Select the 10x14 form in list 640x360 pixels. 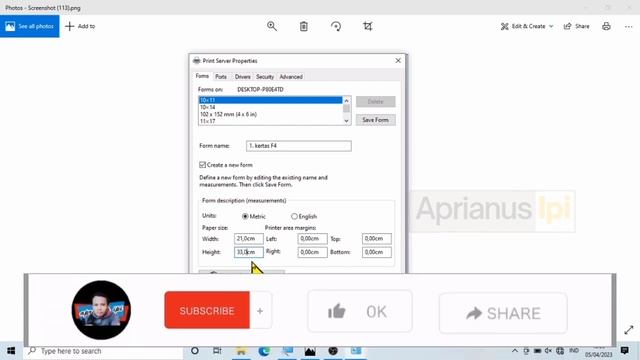pos(270,107)
